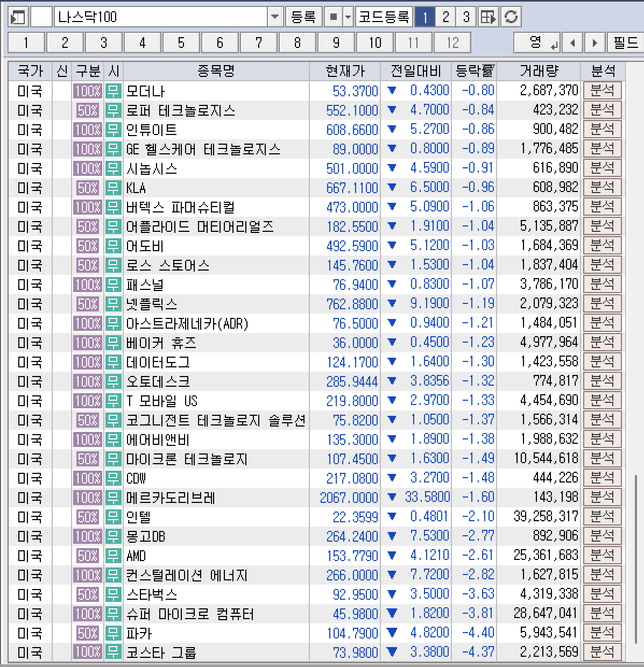Click the 무 icon in 파카 row
644x667 pixels.
point(113,633)
